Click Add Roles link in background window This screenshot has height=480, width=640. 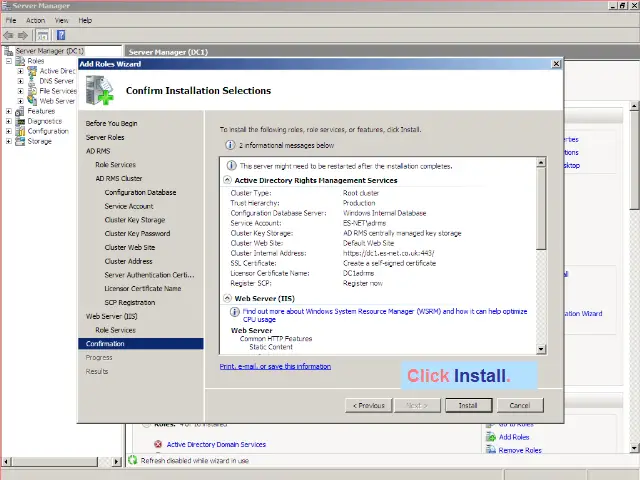pos(514,437)
